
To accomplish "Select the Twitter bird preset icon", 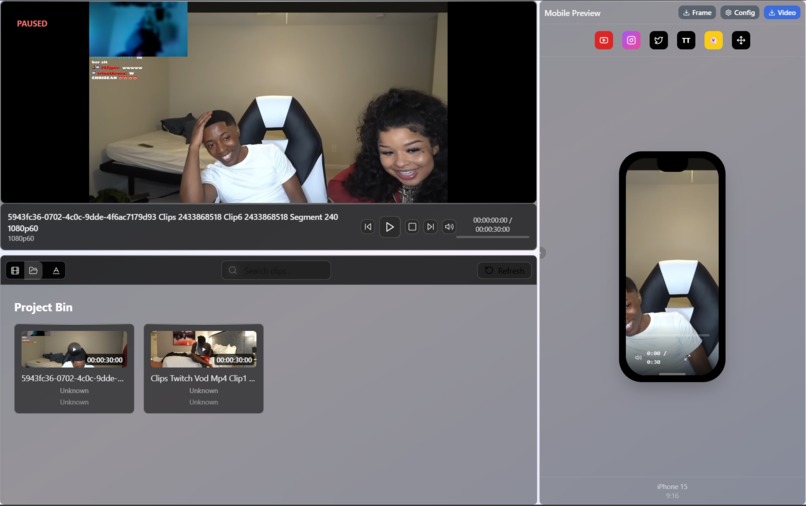I will point(658,40).
